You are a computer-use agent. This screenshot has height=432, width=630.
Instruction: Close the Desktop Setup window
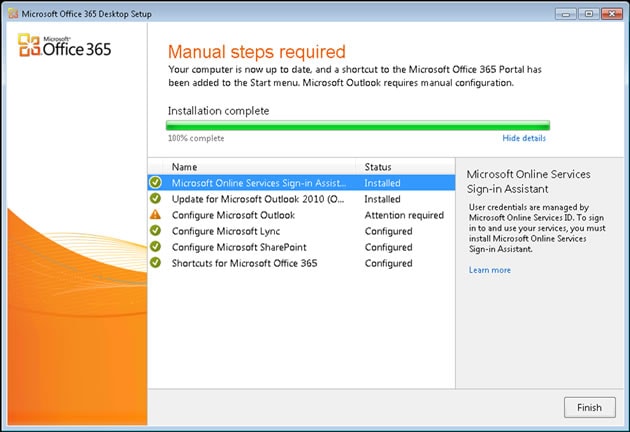pos(612,14)
